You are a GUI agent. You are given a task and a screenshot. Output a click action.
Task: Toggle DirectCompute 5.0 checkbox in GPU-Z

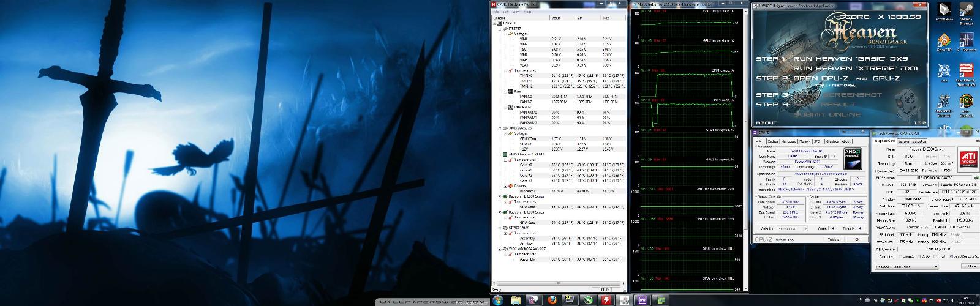(x=951, y=256)
